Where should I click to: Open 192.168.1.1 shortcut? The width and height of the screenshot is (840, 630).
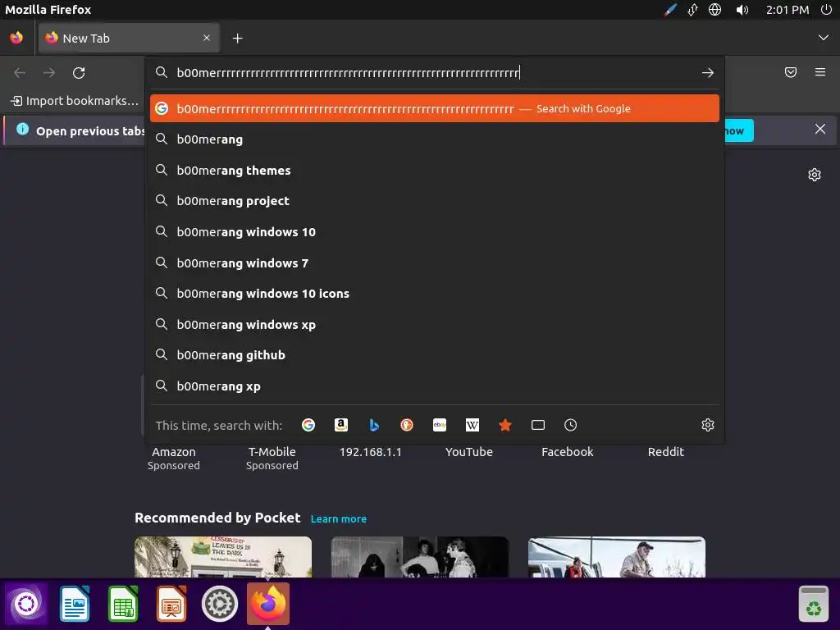click(370, 452)
